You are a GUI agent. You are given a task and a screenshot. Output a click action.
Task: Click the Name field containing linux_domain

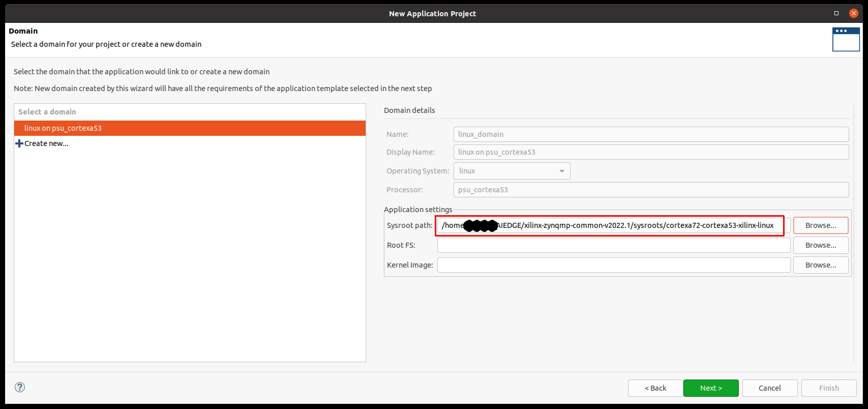point(651,134)
